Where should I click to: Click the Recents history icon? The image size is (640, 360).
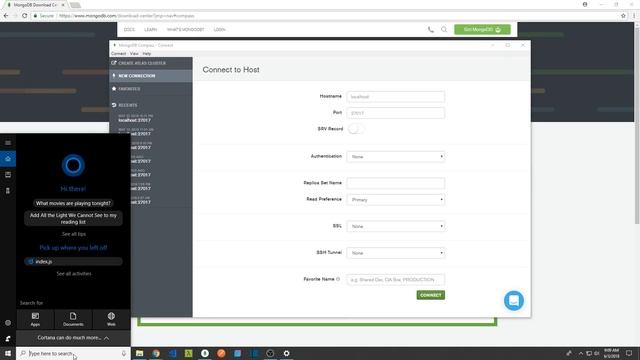[114, 105]
